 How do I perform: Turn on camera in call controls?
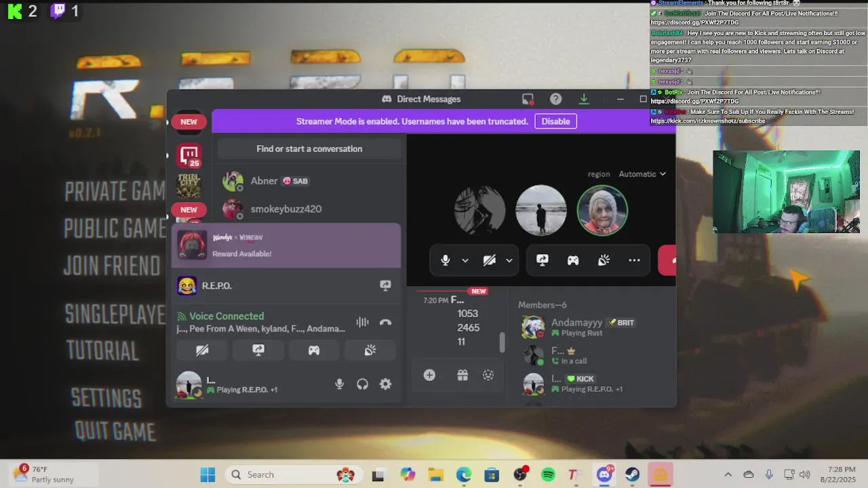click(x=489, y=260)
